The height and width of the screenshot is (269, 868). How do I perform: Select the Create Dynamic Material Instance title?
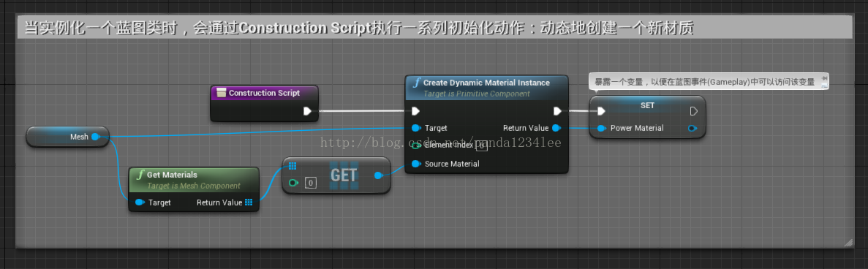tap(486, 83)
